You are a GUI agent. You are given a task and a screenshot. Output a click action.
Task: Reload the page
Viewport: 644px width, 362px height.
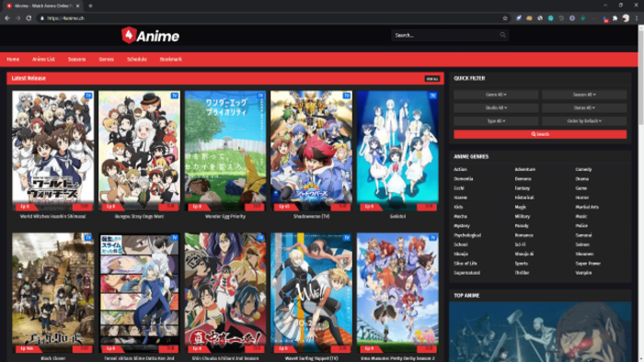29,18
